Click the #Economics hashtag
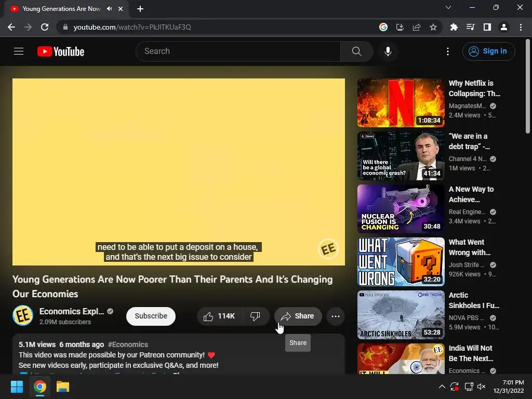The height and width of the screenshot is (399, 532). pyautogui.click(x=128, y=344)
